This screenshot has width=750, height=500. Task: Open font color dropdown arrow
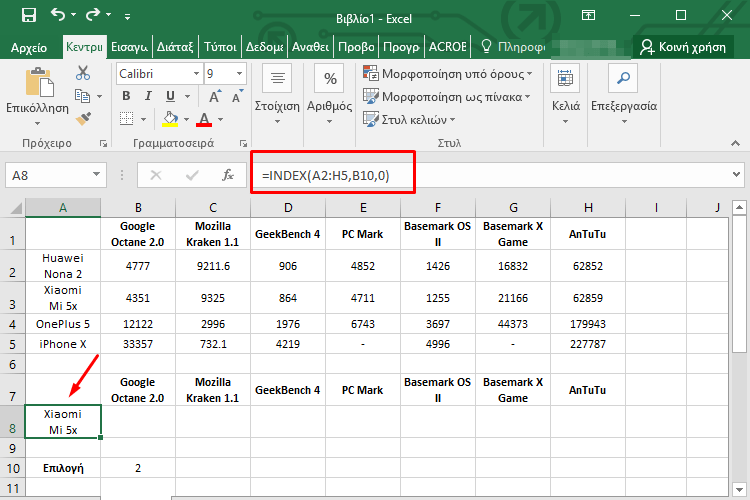221,119
